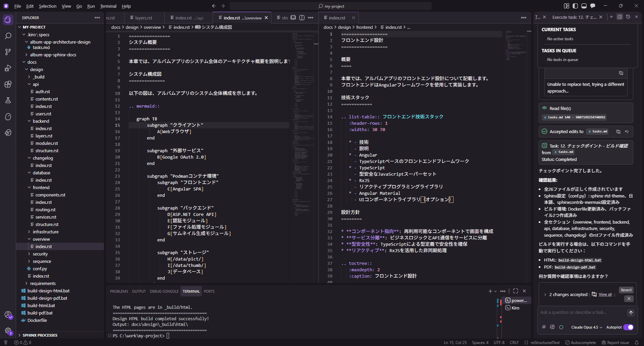Open the Extensions view

(8, 84)
